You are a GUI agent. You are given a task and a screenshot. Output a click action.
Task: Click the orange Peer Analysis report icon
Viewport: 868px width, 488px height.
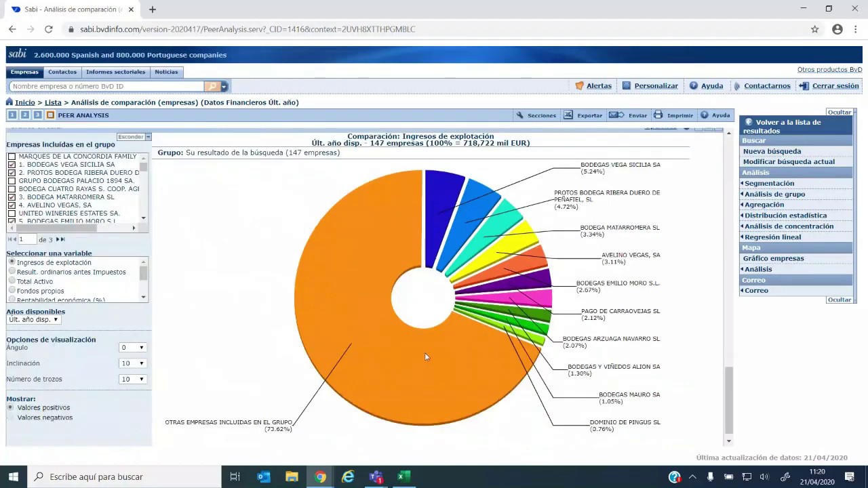point(50,115)
